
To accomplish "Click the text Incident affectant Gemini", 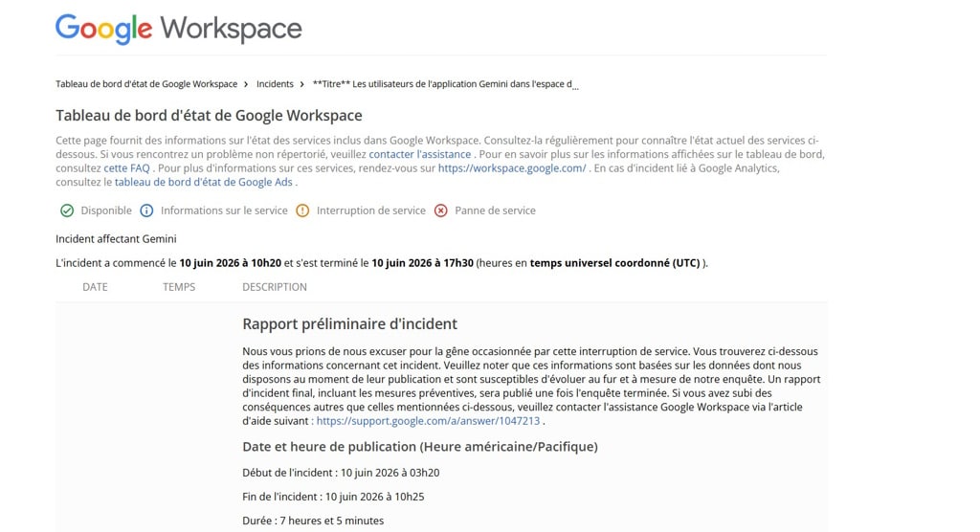I will point(116,239).
